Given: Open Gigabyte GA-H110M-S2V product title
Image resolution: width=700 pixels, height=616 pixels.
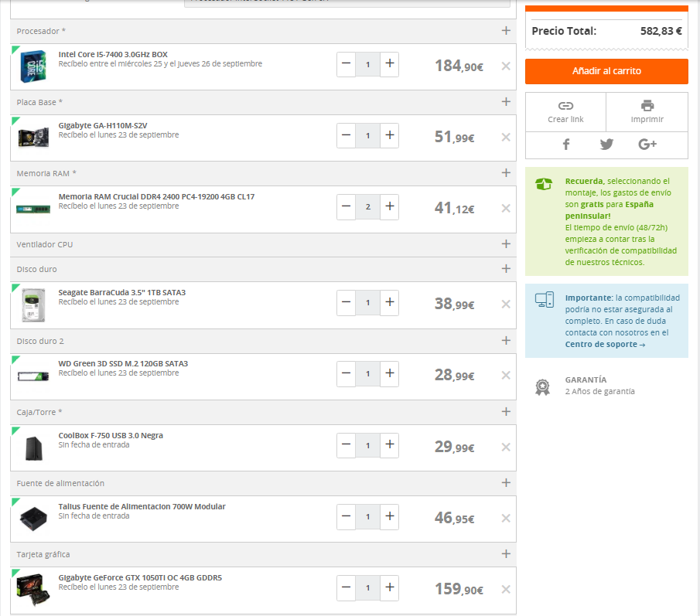Looking at the screenshot, I should [x=103, y=125].
